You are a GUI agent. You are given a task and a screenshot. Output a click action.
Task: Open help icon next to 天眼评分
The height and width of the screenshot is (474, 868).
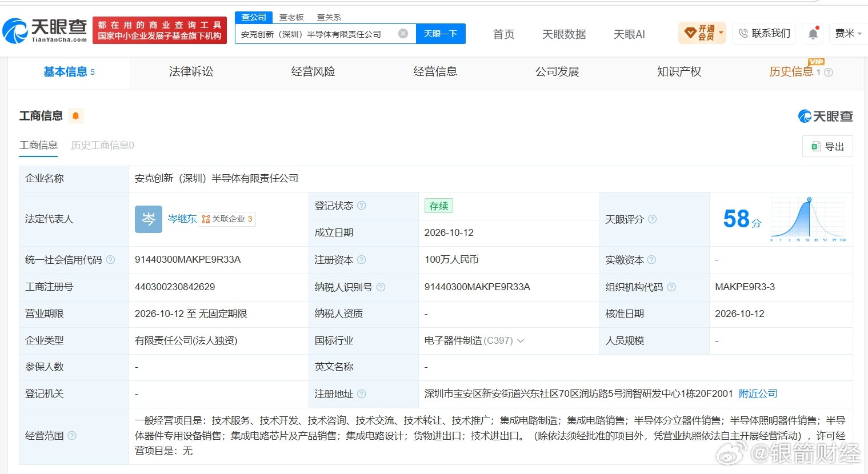pyautogui.click(x=652, y=219)
